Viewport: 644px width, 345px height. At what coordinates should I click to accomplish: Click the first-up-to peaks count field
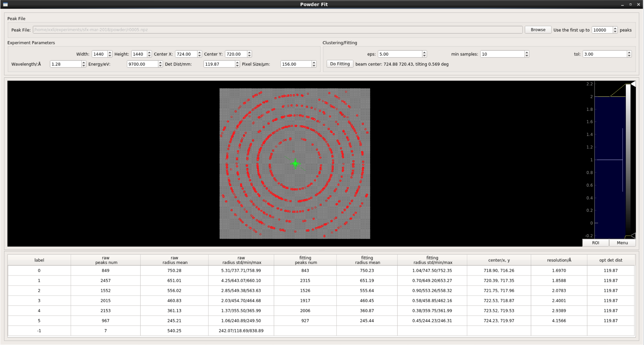[x=602, y=30]
